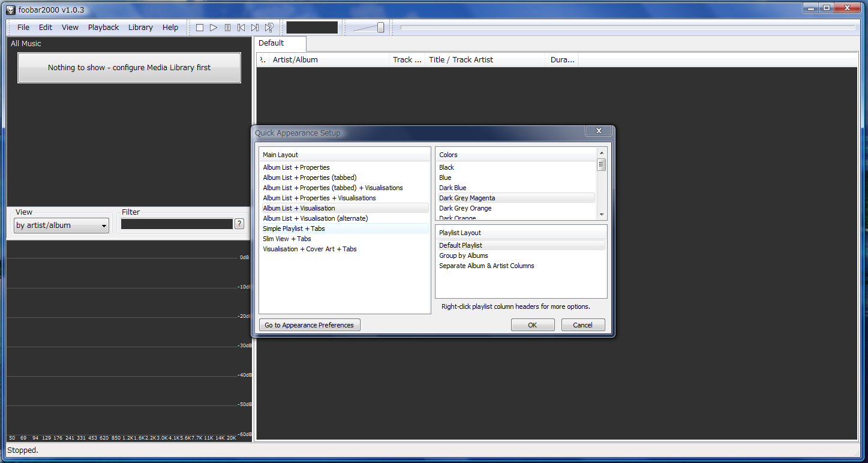Click the Colors list scroll down arrow
The width and height of the screenshot is (868, 463).
point(602,214)
